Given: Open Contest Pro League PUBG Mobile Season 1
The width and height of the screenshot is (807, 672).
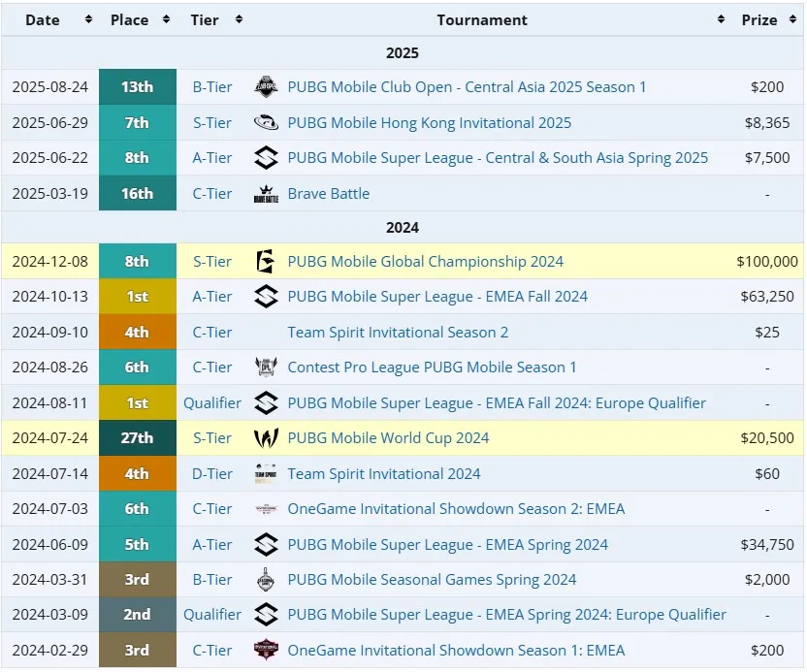Looking at the screenshot, I should (432, 368).
